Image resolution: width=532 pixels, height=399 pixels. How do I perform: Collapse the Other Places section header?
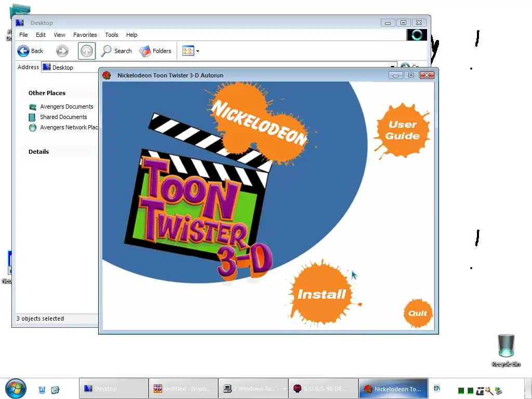point(47,93)
